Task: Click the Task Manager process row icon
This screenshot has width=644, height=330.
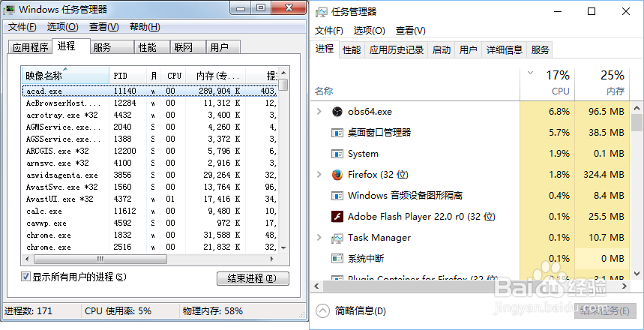Action: click(337, 238)
